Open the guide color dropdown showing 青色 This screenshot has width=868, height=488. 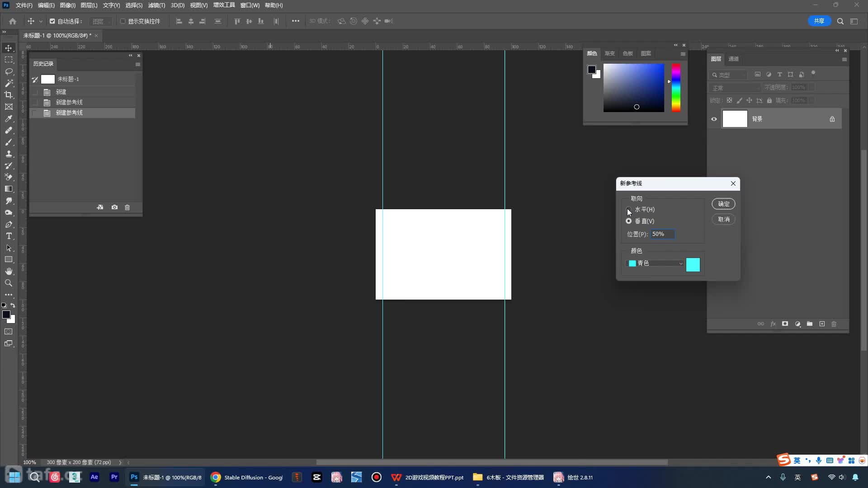656,263
